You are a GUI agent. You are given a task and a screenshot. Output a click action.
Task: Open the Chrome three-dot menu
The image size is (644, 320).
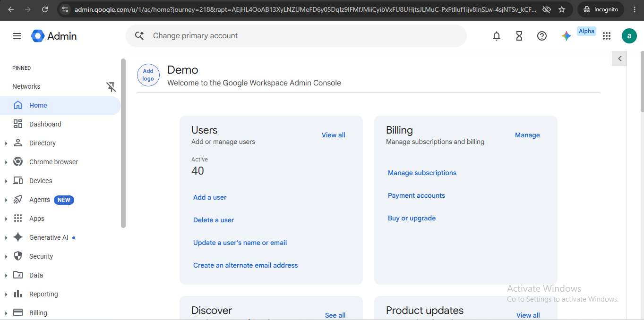tap(634, 9)
